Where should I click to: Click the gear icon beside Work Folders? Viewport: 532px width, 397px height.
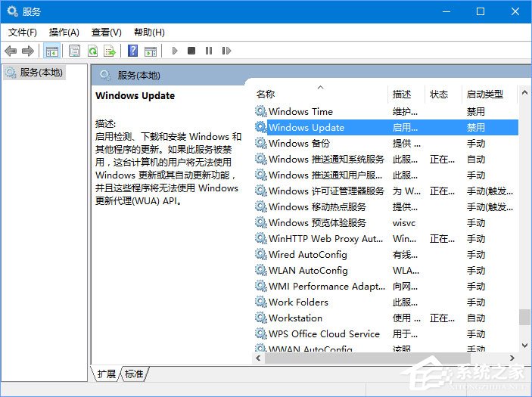point(260,302)
